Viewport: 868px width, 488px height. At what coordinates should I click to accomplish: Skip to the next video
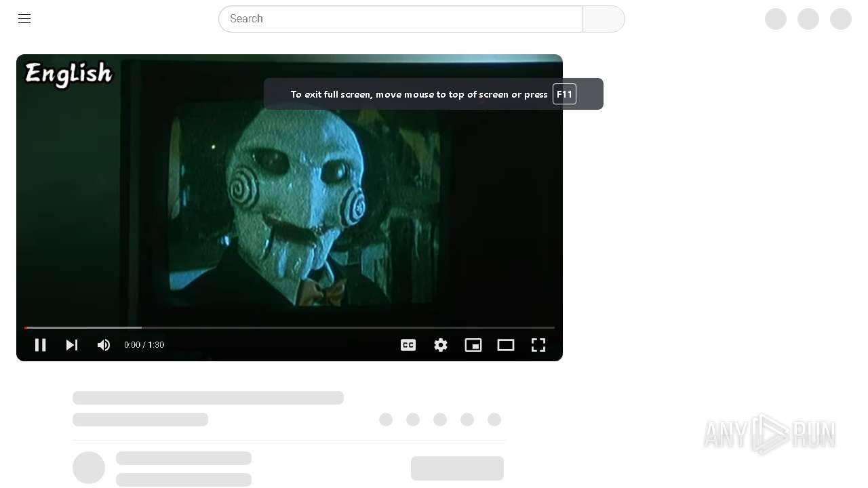(x=72, y=345)
